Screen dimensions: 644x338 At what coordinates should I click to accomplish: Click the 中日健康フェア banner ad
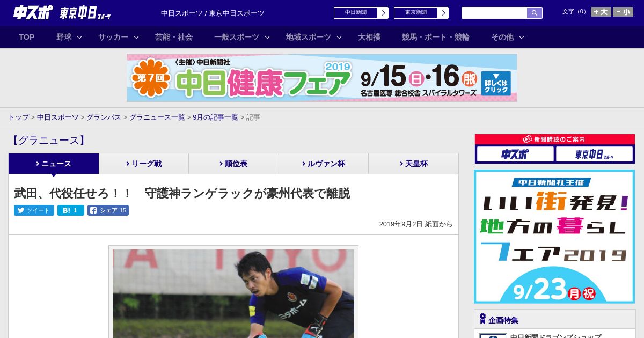pyautogui.click(x=322, y=78)
